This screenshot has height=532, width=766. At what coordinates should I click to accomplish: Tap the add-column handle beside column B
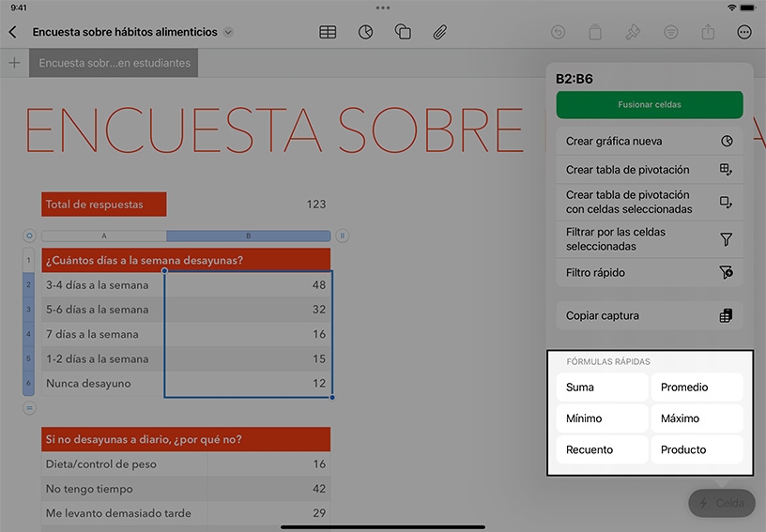[x=343, y=236]
